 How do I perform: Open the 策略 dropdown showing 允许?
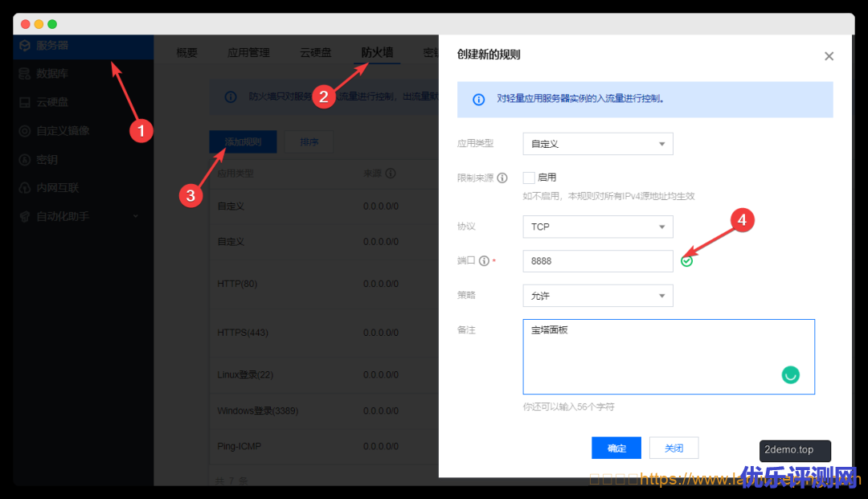tap(598, 296)
